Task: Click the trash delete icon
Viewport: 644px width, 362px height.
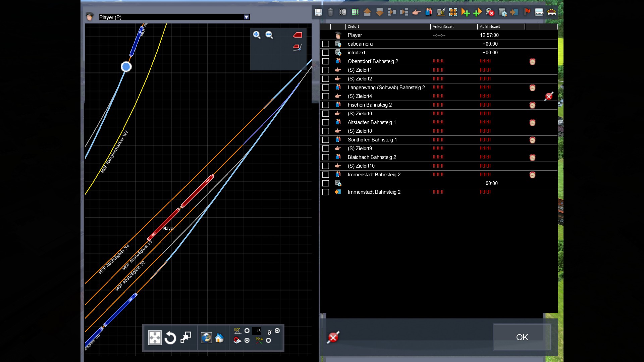Action: (x=330, y=12)
